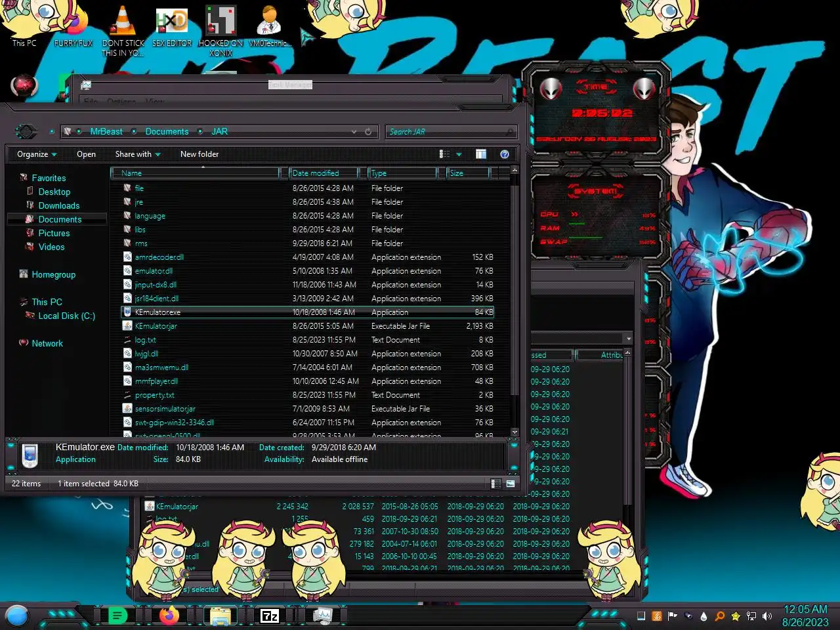The width and height of the screenshot is (840, 630).
Task: Click the file list vertical scrollbar
Action: coord(514,301)
